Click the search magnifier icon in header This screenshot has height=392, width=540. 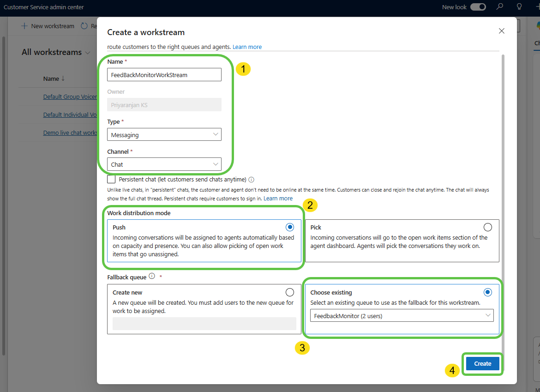[x=499, y=7]
